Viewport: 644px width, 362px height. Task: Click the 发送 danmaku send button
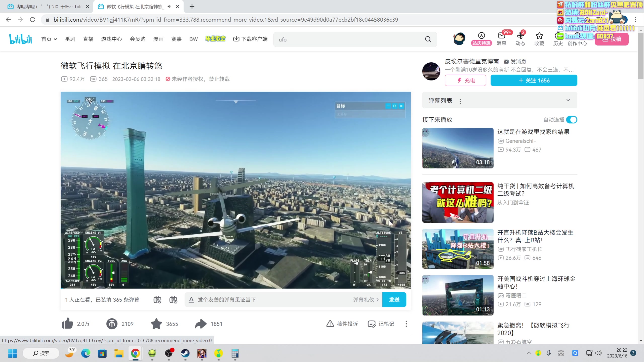(x=394, y=300)
